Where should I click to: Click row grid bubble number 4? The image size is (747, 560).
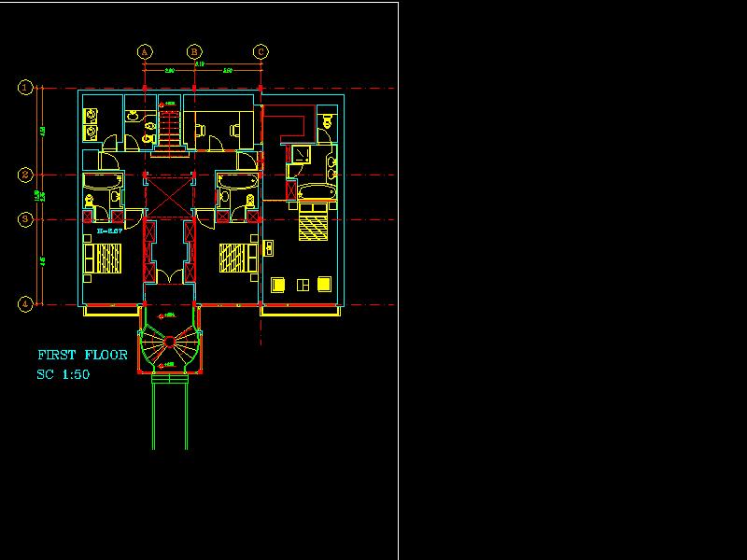[x=26, y=303]
